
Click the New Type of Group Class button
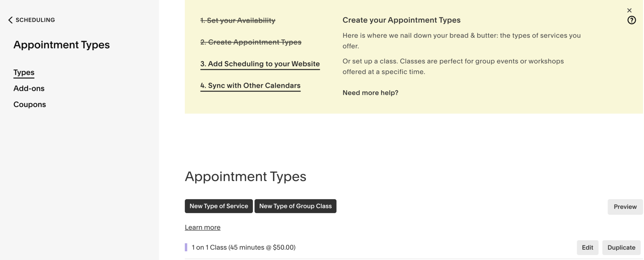295,206
